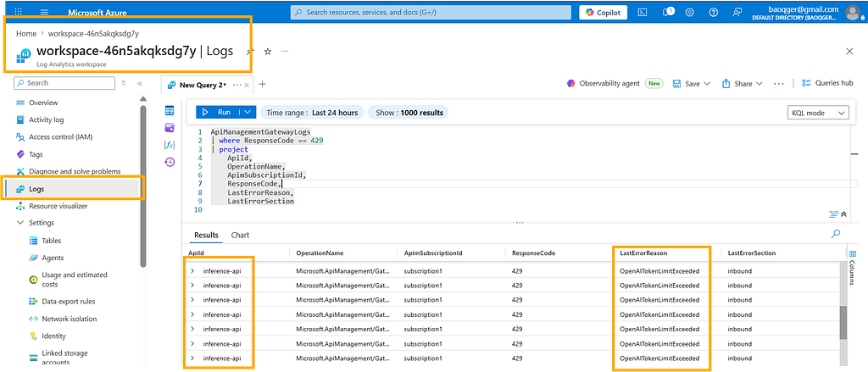Focus the sidebar Search box
This screenshot has height=372, width=868.
click(x=64, y=83)
